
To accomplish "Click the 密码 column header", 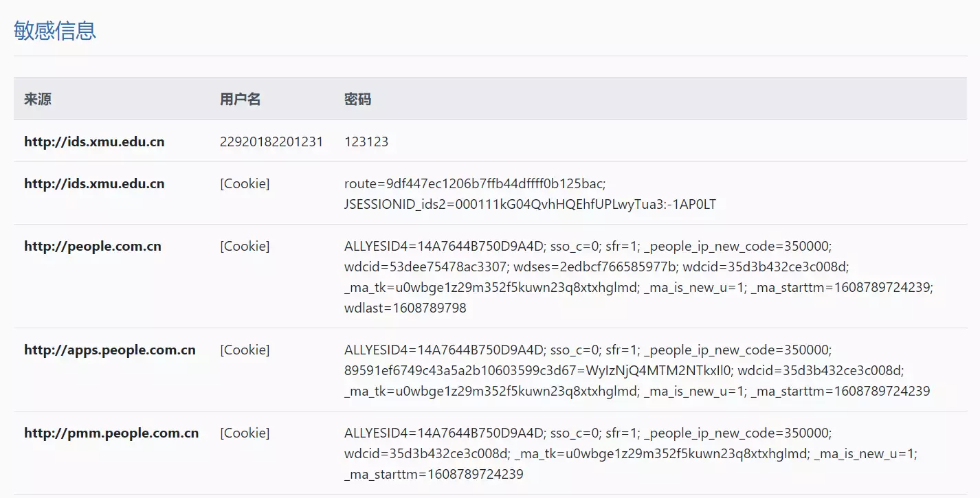I will (357, 99).
